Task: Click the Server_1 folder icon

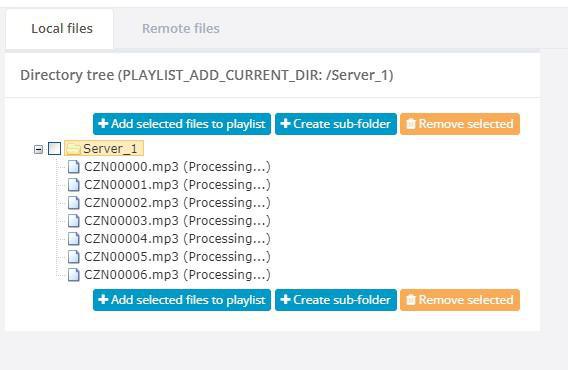Action: 74,149
